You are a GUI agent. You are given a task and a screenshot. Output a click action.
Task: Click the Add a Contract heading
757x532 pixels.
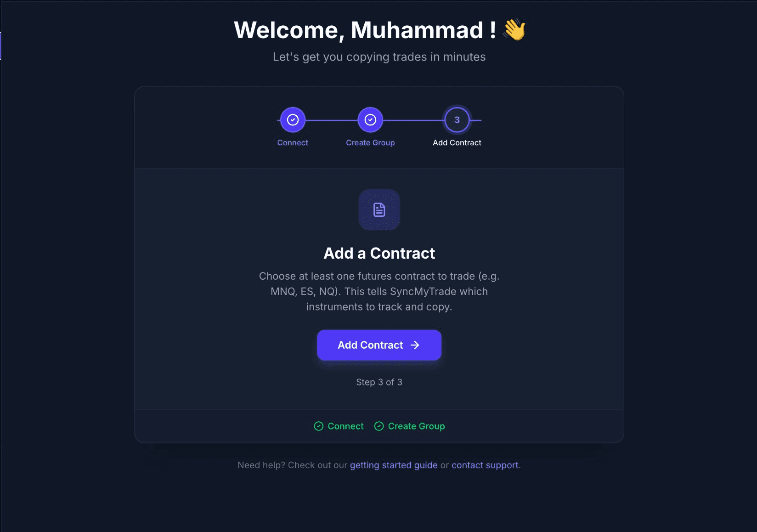pos(379,253)
